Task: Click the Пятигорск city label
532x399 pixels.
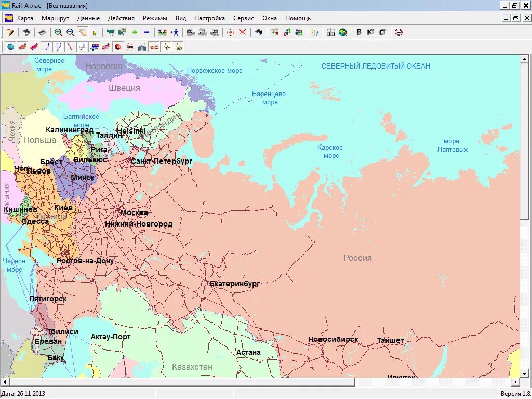Action: click(x=48, y=299)
